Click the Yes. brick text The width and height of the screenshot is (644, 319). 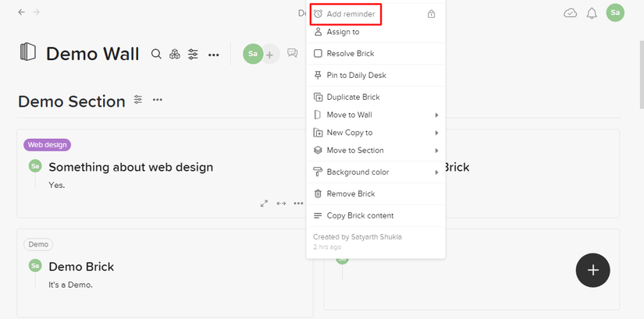click(57, 185)
